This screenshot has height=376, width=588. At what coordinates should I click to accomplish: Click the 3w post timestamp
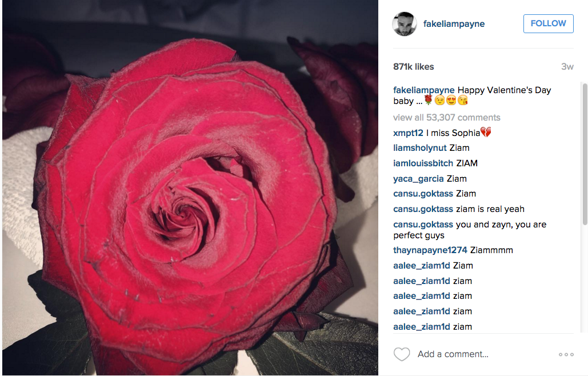(567, 67)
